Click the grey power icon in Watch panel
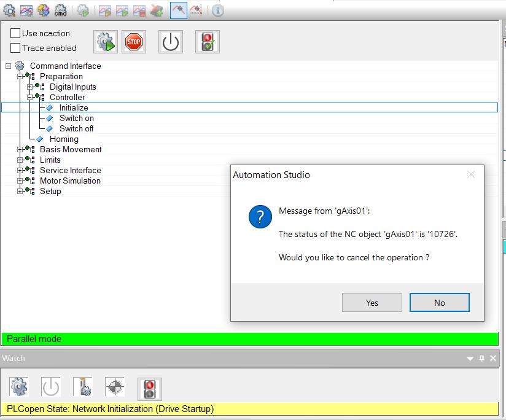This screenshot has height=420, width=506. coord(51,386)
